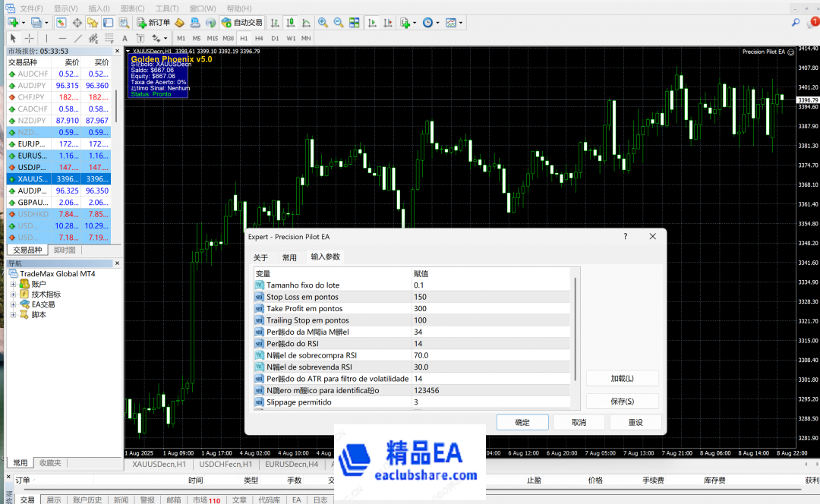
Task: Zoom in on the chart
Action: click(x=323, y=23)
